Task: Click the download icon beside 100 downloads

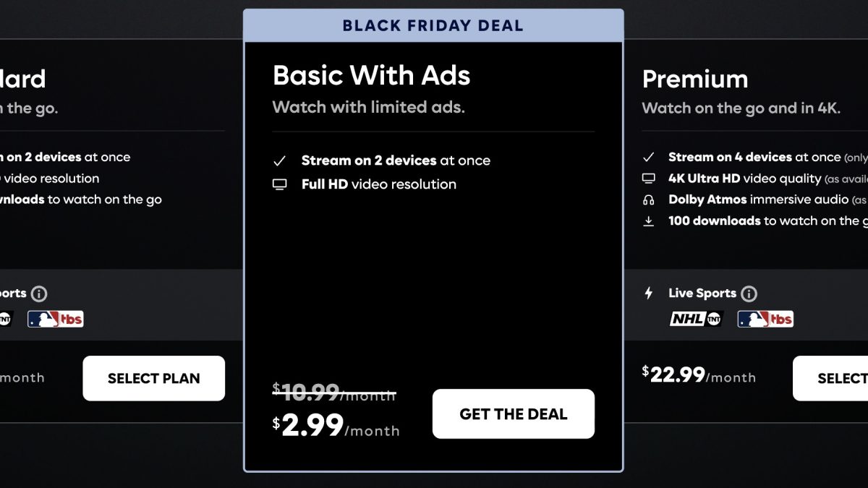Action: (x=649, y=221)
